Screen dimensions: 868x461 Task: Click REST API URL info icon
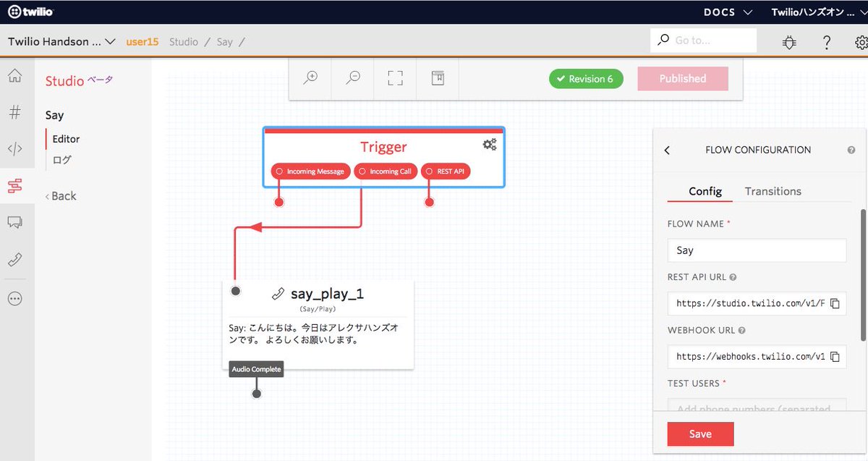(733, 277)
